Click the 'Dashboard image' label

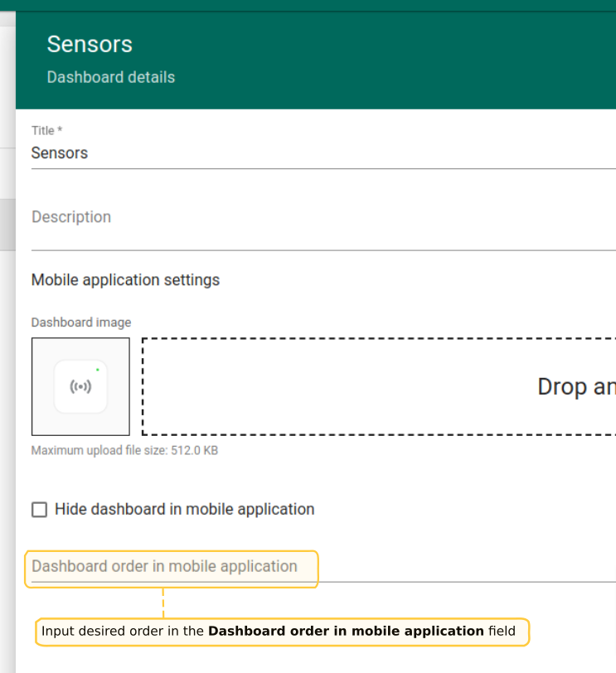[x=81, y=322]
